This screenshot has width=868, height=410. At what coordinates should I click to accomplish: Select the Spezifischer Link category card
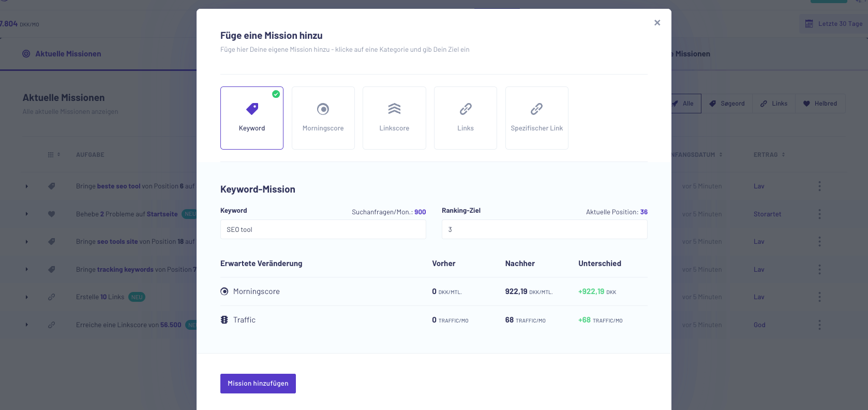pos(537,118)
